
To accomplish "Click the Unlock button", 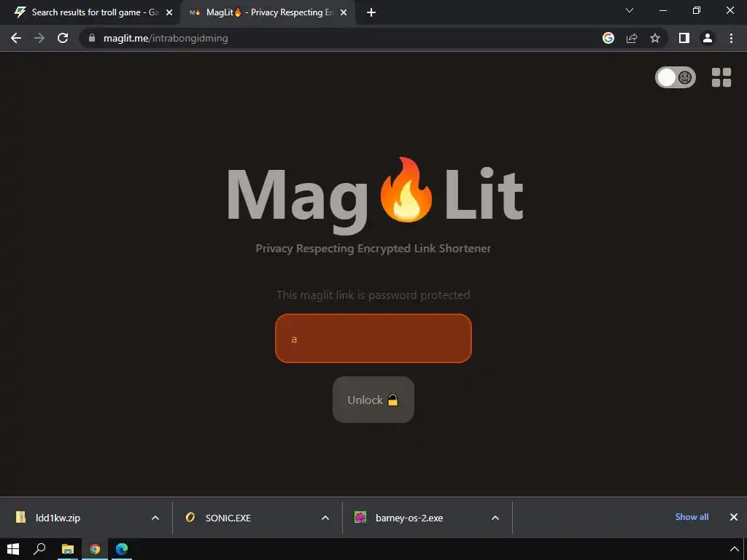I will [373, 400].
